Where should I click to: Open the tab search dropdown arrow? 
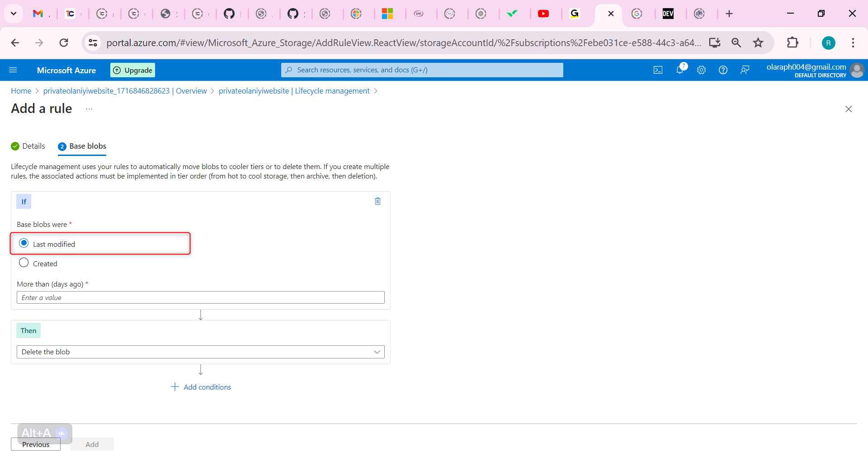14,14
